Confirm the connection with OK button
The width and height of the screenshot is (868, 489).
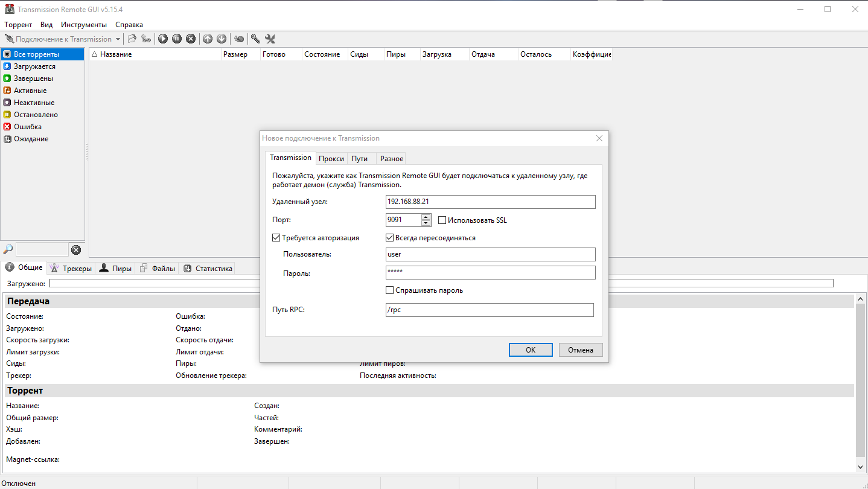[531, 350]
